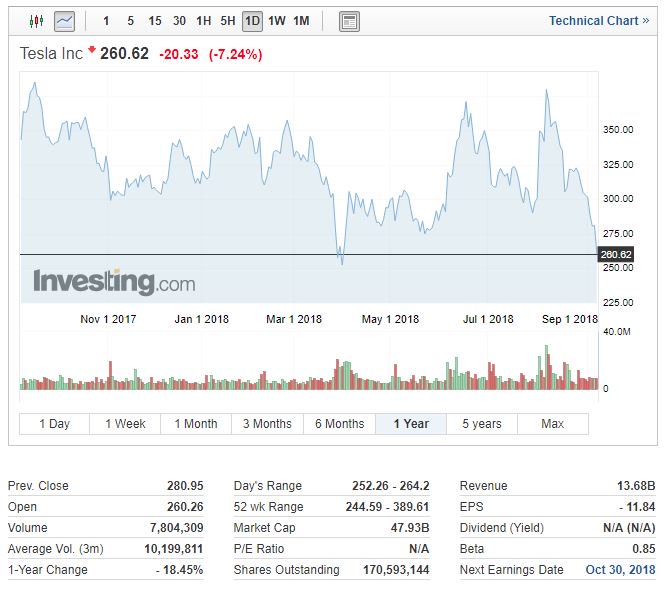The image size is (670, 596).
Task: Click Dividend (Yield) value N/A (N/A)
Action: click(x=629, y=528)
